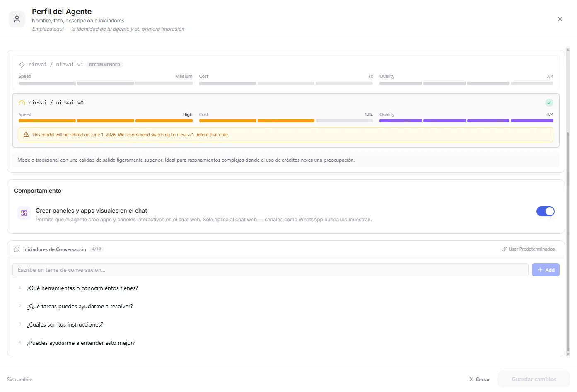Click the Add conversation starter button

coord(546,270)
